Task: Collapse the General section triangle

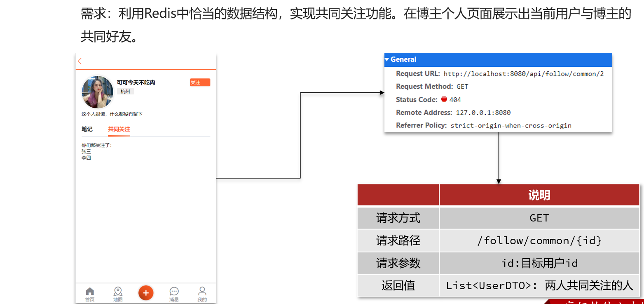Action: (x=387, y=59)
